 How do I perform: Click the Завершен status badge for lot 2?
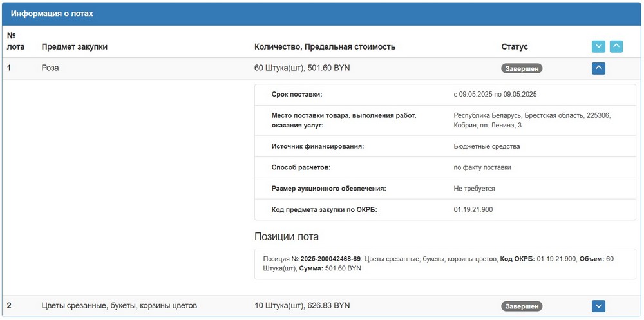tap(522, 306)
